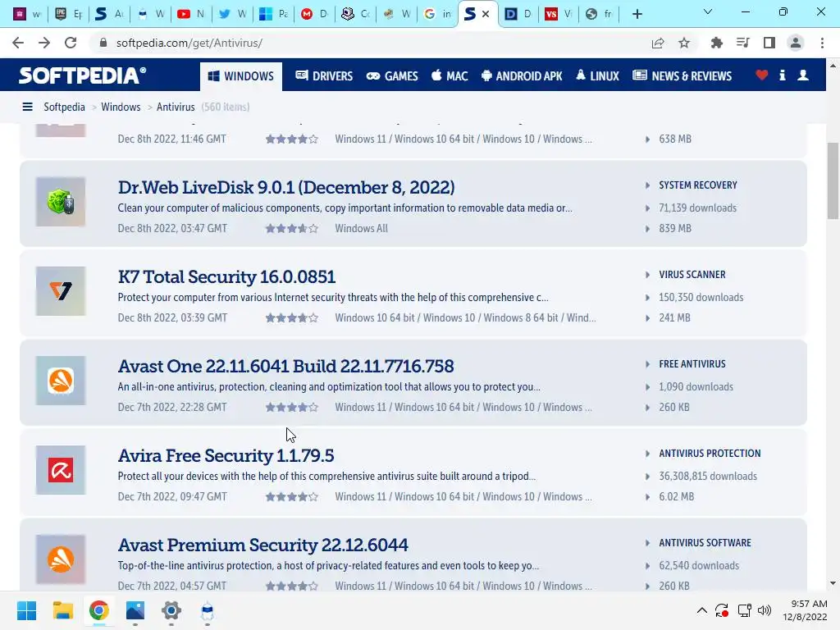Open File Explorer from the taskbar
The width and height of the screenshot is (840, 630).
click(62, 610)
